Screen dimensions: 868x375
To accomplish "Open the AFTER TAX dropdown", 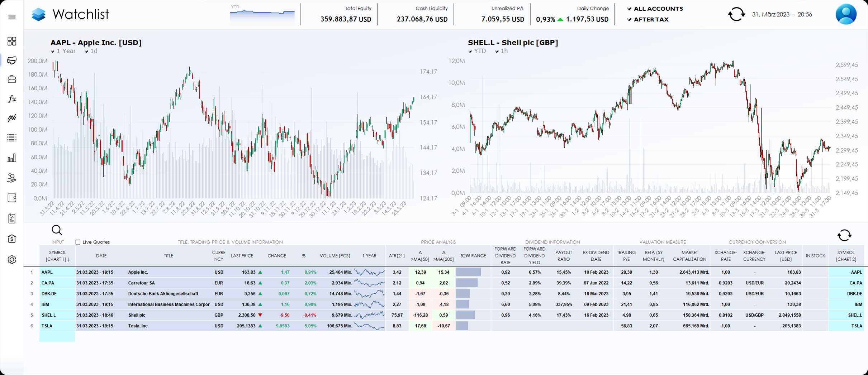I will tap(648, 19).
